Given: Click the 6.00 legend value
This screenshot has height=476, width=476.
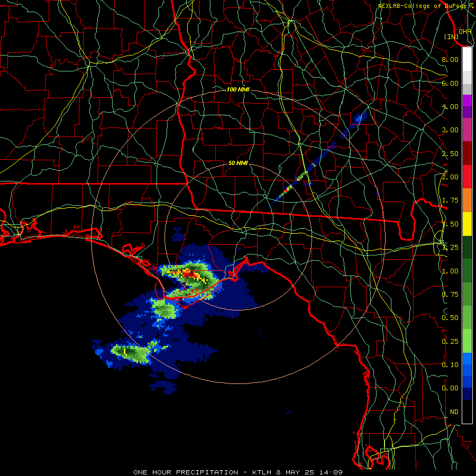Looking at the screenshot, I should click(x=450, y=83).
